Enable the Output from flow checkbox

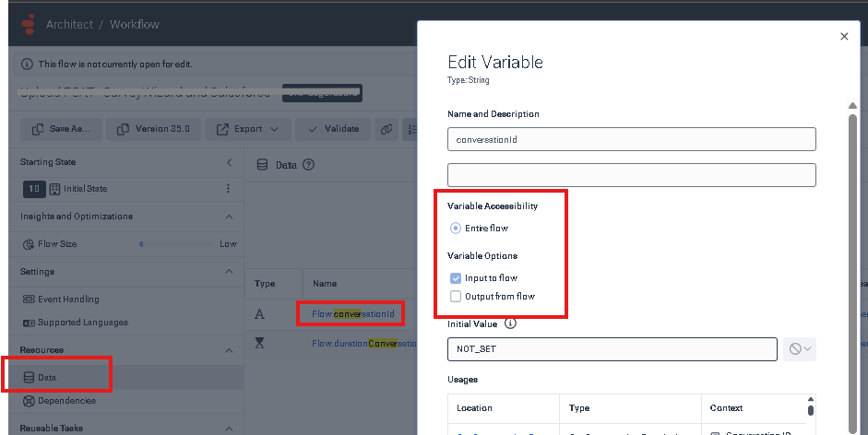pos(455,296)
